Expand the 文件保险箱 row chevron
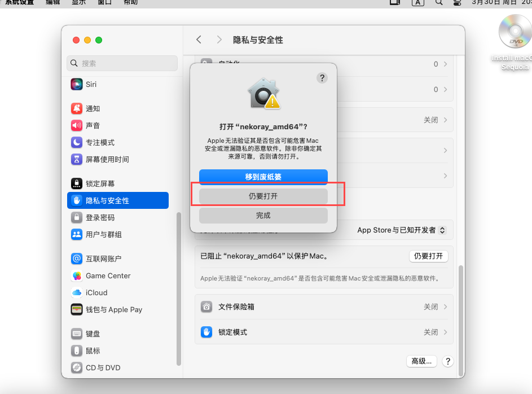532x394 pixels. (446, 307)
